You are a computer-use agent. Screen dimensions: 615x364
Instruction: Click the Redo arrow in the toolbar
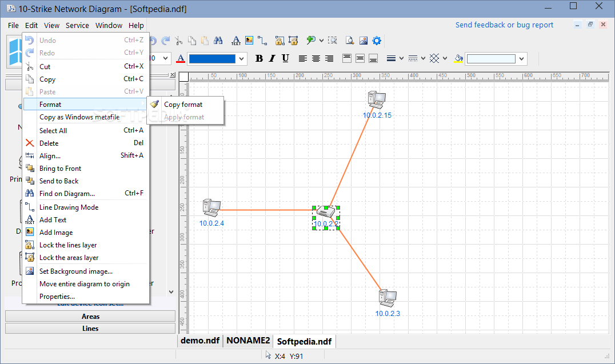click(166, 41)
